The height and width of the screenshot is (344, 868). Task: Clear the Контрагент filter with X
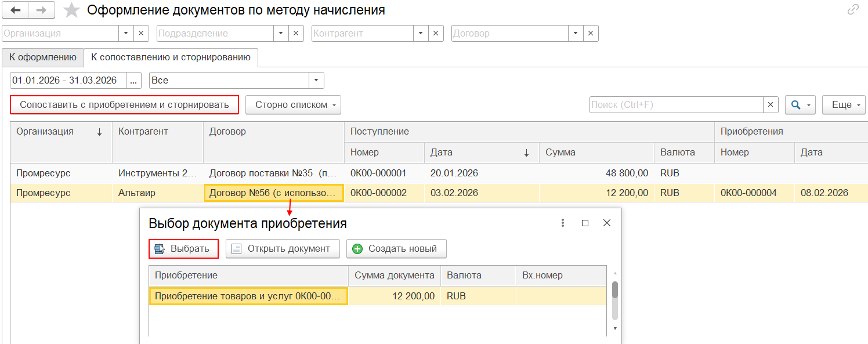point(436,34)
